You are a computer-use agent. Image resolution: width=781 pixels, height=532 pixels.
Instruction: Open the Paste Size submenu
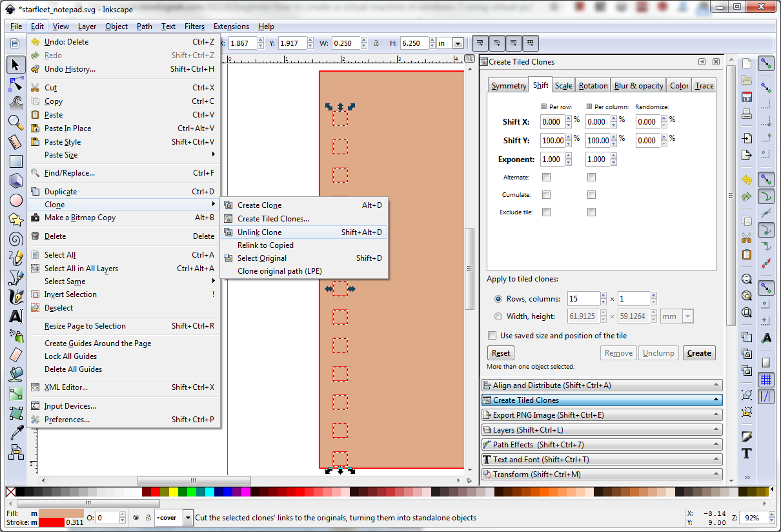click(x=123, y=155)
